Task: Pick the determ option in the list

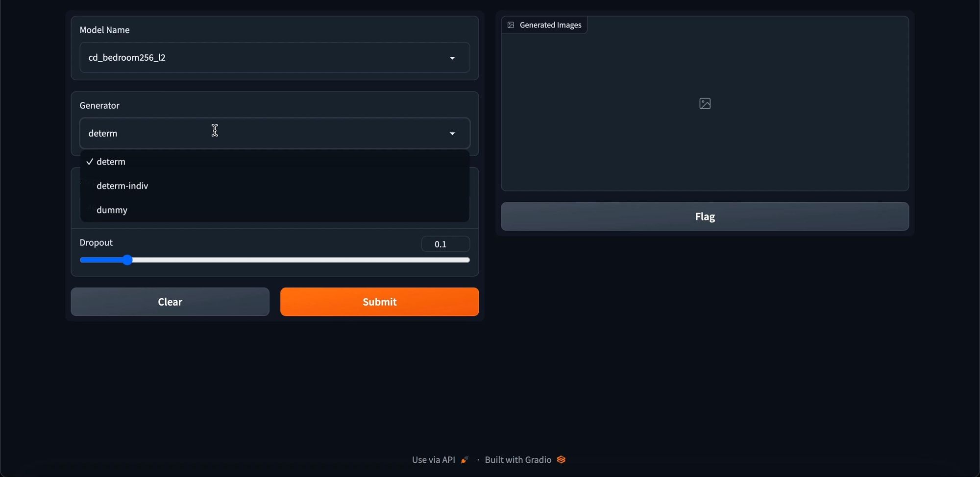Action: 111,162
